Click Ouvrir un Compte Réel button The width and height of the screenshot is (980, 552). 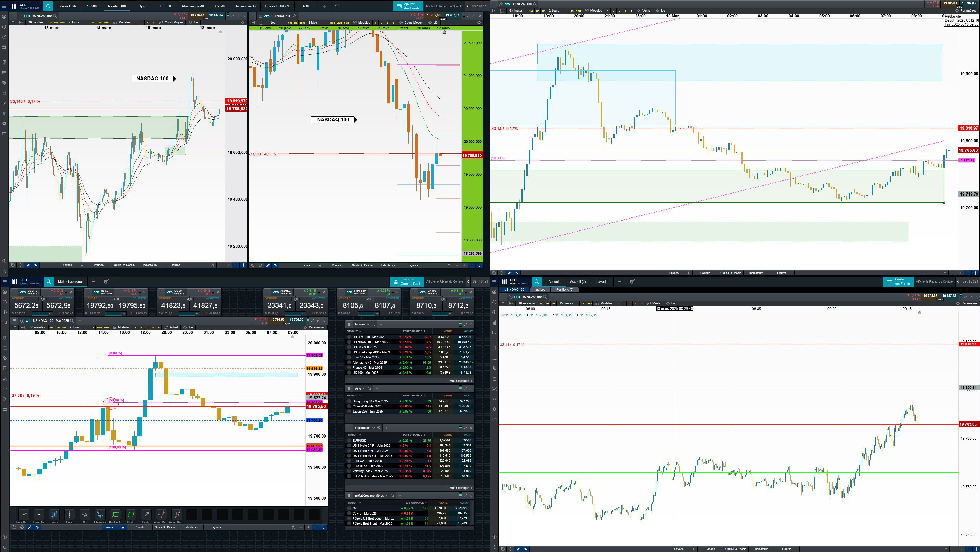(x=407, y=282)
